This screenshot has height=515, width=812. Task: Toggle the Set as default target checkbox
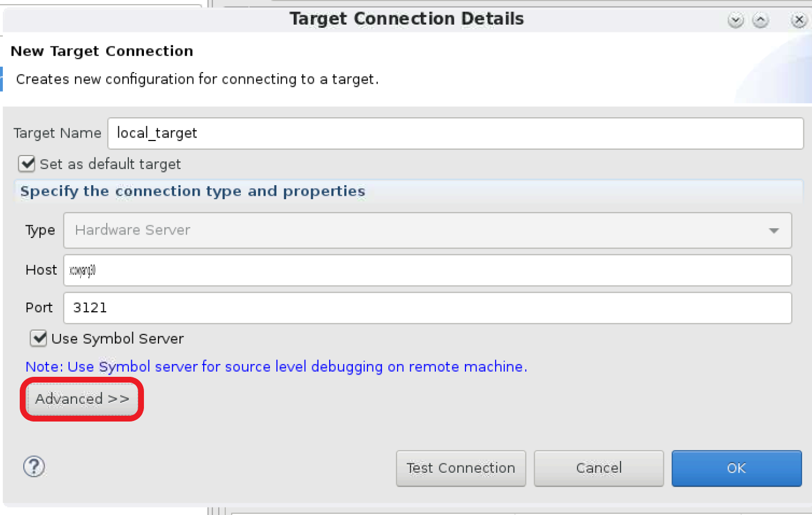pyautogui.click(x=27, y=164)
